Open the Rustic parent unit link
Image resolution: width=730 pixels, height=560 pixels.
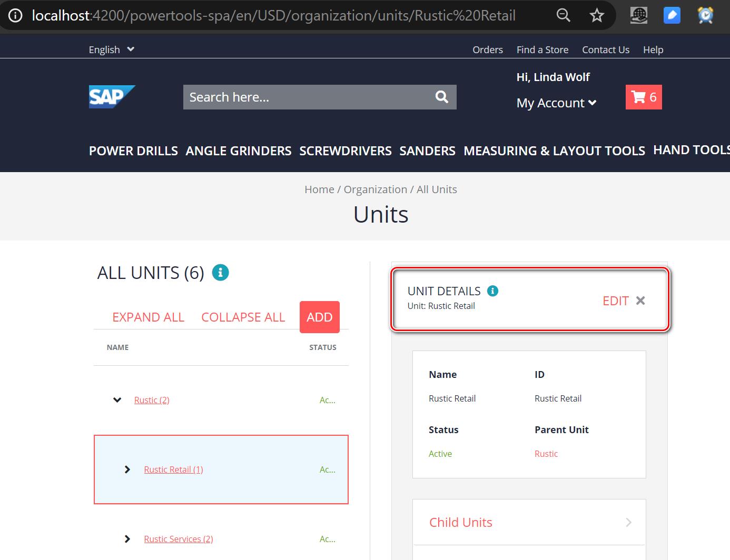tap(546, 454)
